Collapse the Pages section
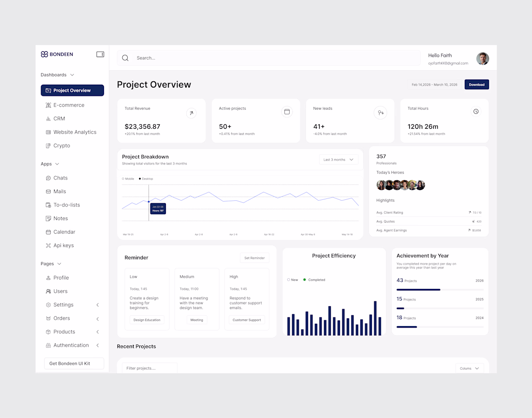 click(x=59, y=264)
